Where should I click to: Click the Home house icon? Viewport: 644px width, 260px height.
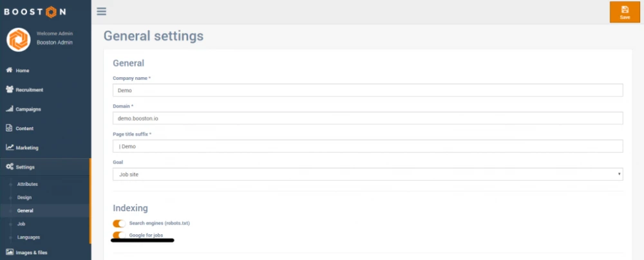[x=10, y=70]
